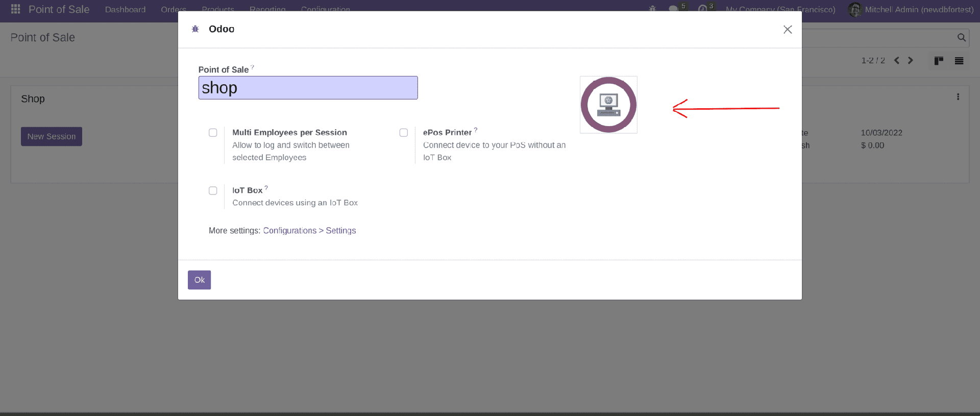Open the activities clock icon
The width and height of the screenshot is (980, 416).
tap(703, 9)
